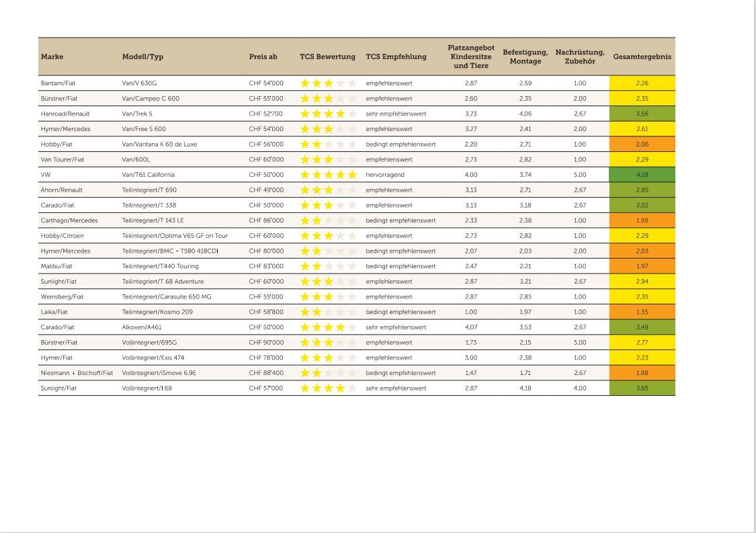The height and width of the screenshot is (533, 756).
Task: Select the "TCS Bewertung" header
Action: [x=327, y=56]
